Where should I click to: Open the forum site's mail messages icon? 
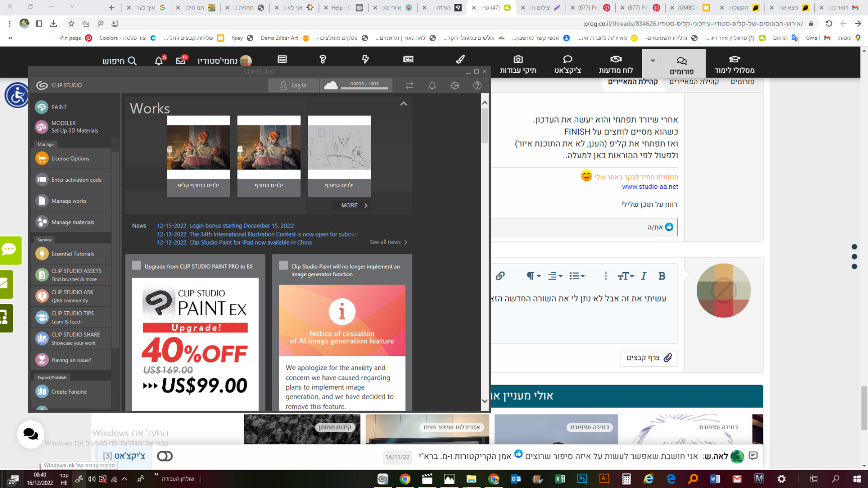[x=181, y=60]
